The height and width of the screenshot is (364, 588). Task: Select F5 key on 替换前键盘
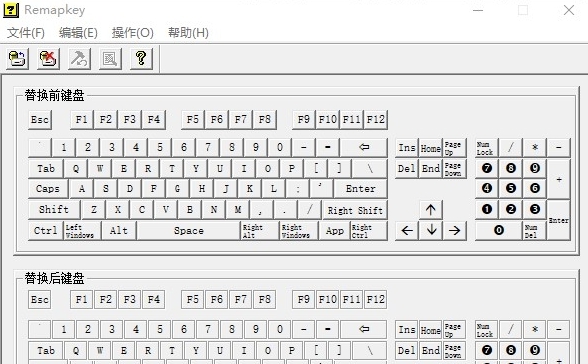pyautogui.click(x=193, y=120)
